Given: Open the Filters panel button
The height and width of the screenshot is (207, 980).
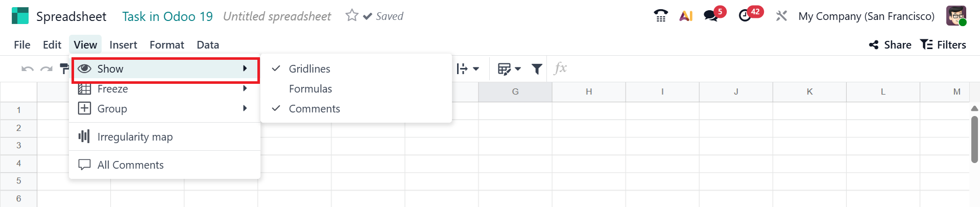Looking at the screenshot, I should [x=943, y=45].
